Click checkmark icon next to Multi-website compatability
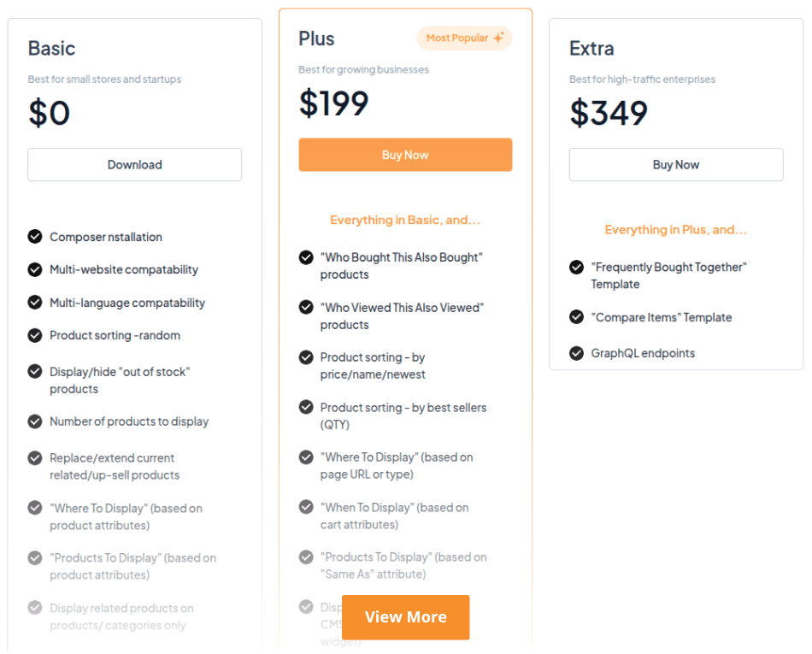This screenshot has width=812, height=654. 35,269
